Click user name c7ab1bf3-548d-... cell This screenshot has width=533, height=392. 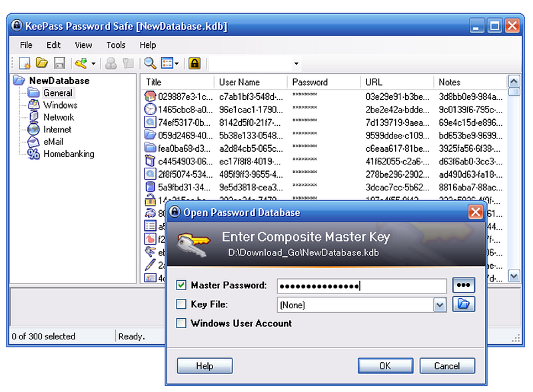pos(251,97)
